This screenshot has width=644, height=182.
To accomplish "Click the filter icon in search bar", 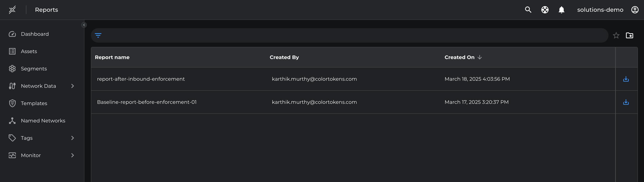I will click(98, 35).
